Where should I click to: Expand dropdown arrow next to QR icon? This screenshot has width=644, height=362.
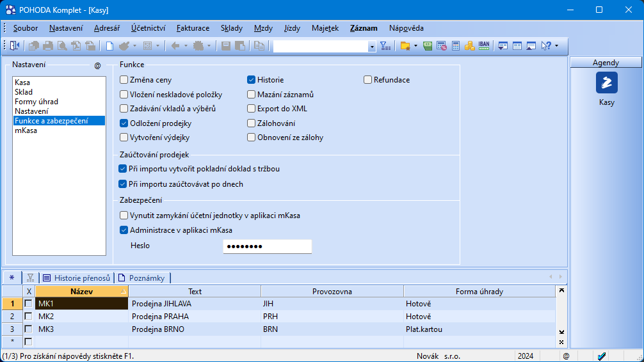point(157,46)
